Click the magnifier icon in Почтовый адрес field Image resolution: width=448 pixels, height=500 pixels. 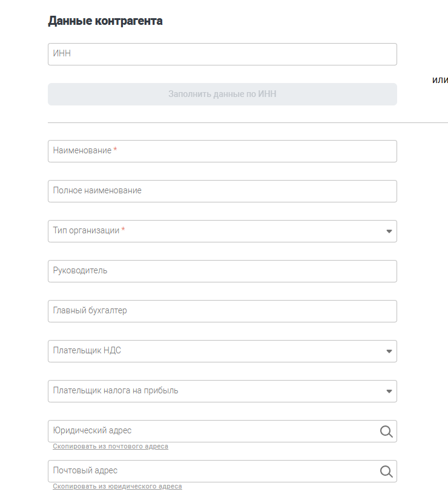point(386,472)
